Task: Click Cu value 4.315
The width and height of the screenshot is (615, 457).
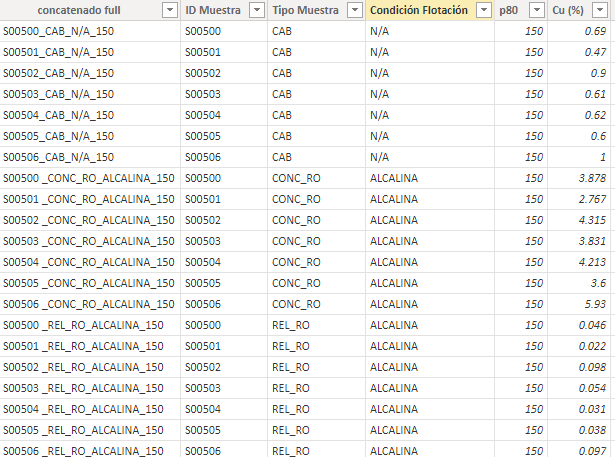Action: 579,220
